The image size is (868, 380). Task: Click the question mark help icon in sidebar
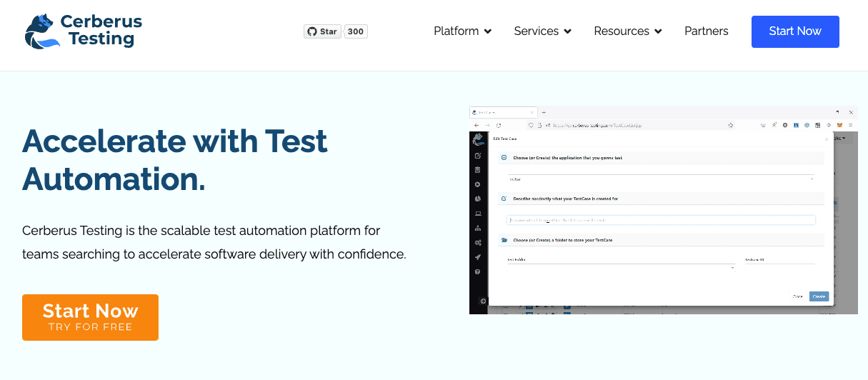[x=477, y=272]
